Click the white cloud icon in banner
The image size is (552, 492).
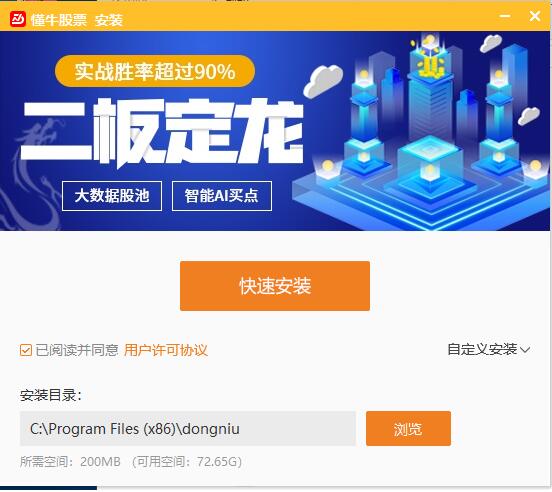pyautogui.click(x=323, y=81)
